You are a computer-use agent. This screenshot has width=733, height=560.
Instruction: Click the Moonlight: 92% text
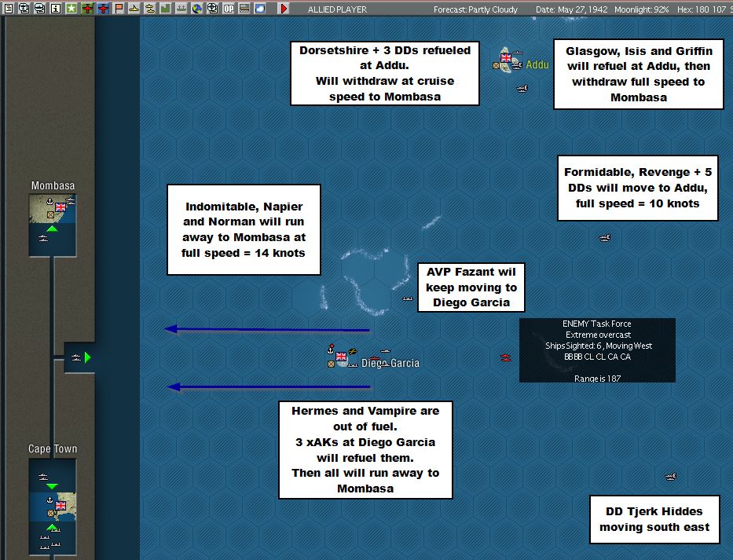tap(641, 9)
